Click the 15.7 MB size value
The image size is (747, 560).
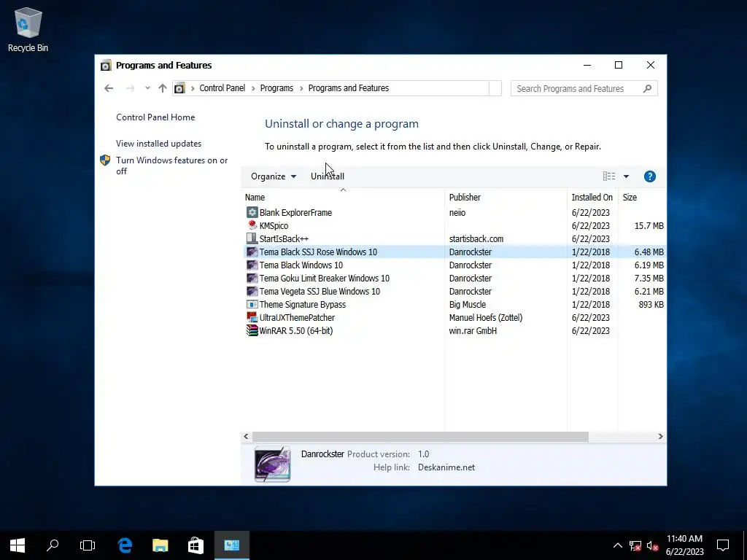coord(649,226)
